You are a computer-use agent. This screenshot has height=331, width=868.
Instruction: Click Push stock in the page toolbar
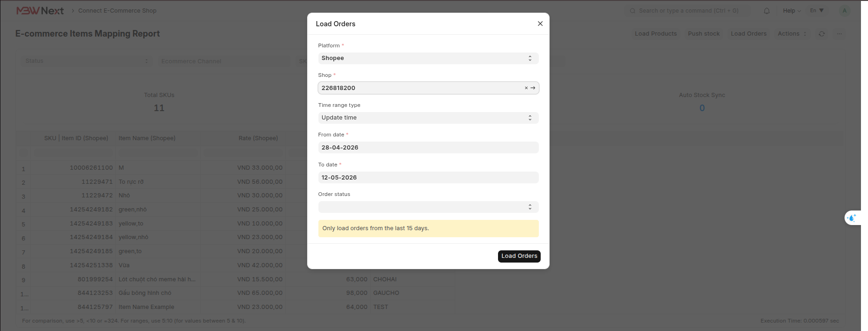(703, 34)
